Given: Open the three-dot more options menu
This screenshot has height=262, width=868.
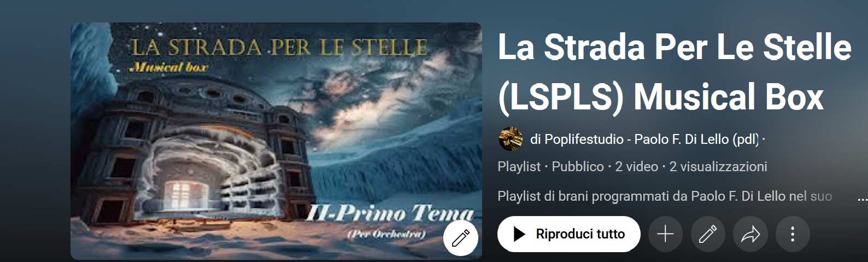Looking at the screenshot, I should pyautogui.click(x=793, y=234).
